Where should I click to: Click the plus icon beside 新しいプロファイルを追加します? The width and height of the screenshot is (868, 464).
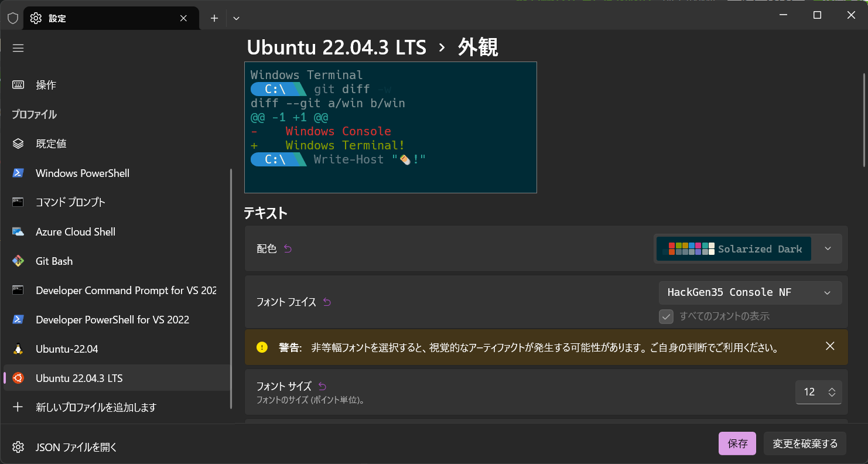click(18, 407)
